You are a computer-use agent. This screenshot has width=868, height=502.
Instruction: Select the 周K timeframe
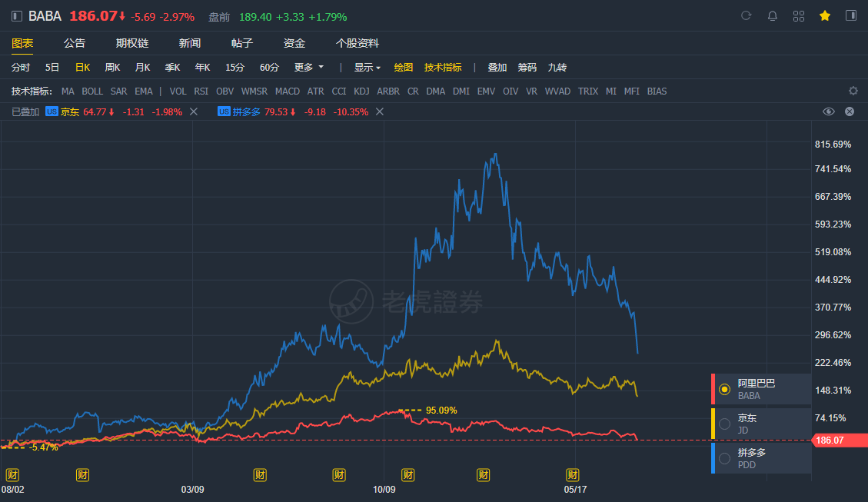pos(112,68)
